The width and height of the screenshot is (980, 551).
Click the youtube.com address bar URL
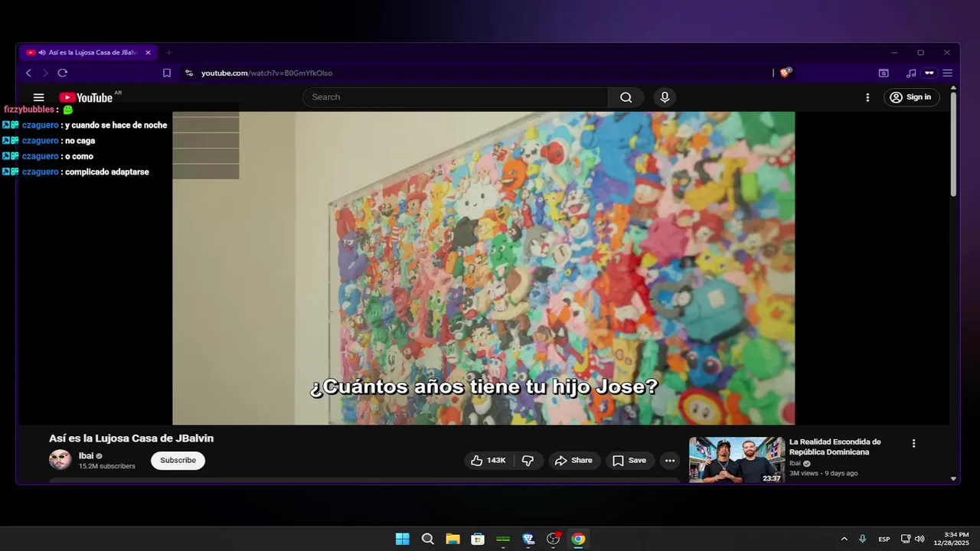tap(266, 73)
